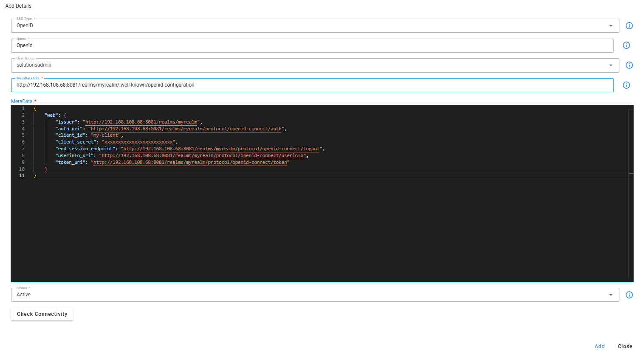Click inside the Name input field
This screenshot has height=360, width=644.
(x=170, y=45)
